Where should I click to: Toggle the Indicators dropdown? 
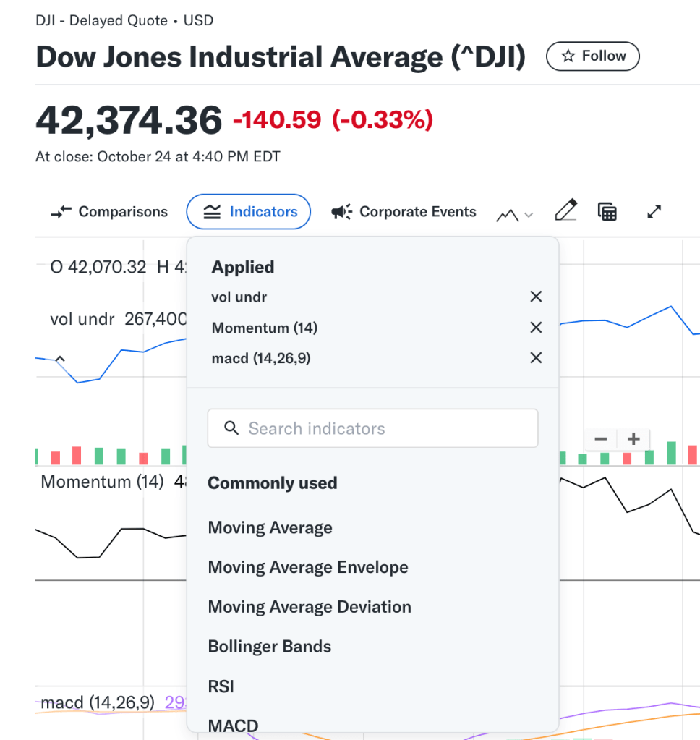tap(248, 212)
